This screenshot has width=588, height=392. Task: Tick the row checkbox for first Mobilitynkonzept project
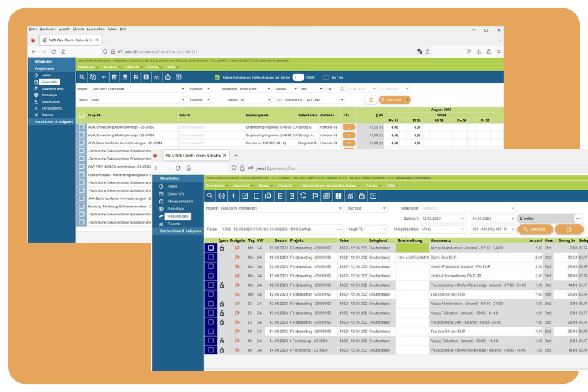[82, 127]
